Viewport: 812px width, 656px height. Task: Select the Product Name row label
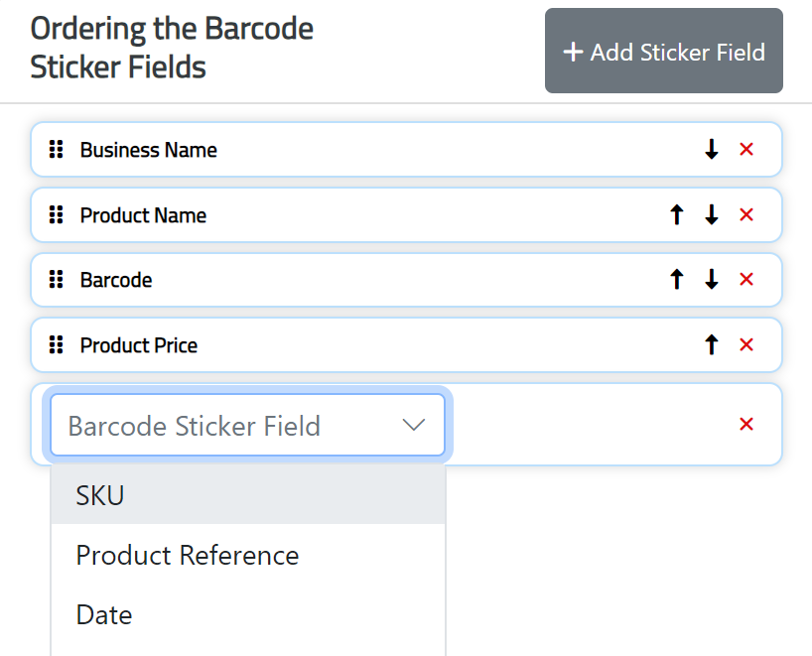[x=143, y=214]
